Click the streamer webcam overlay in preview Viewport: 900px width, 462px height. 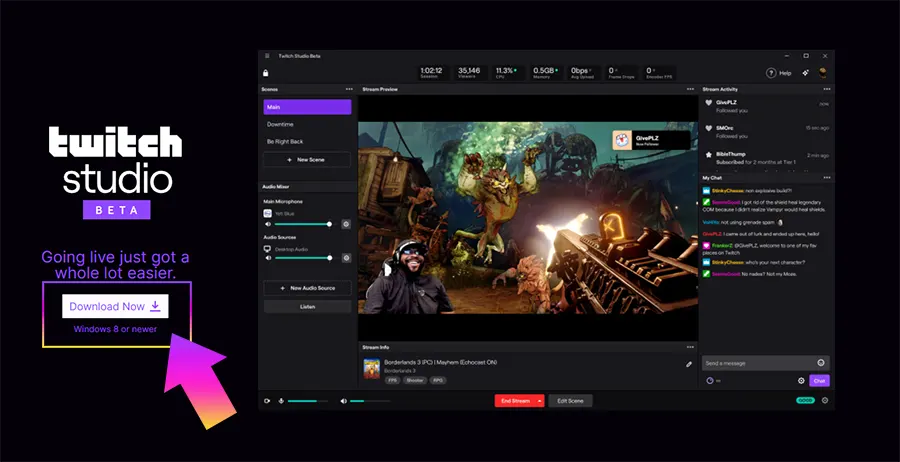[x=408, y=277]
